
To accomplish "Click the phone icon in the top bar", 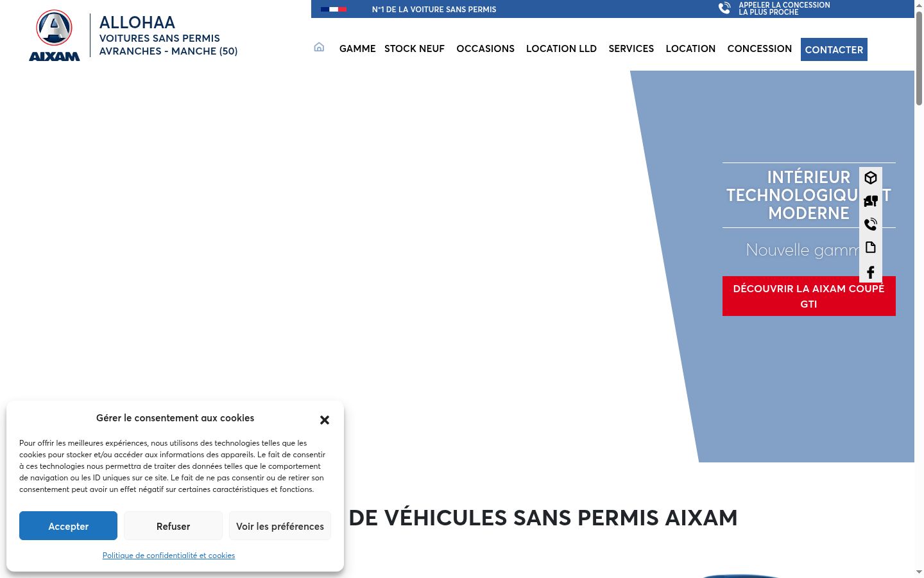I will click(724, 8).
